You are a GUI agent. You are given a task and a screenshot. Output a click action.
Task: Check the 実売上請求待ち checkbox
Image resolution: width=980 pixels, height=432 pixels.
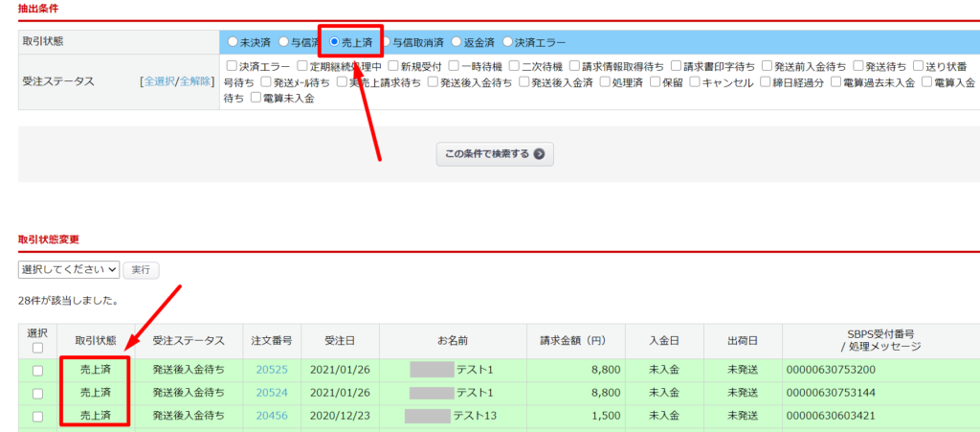click(x=342, y=82)
